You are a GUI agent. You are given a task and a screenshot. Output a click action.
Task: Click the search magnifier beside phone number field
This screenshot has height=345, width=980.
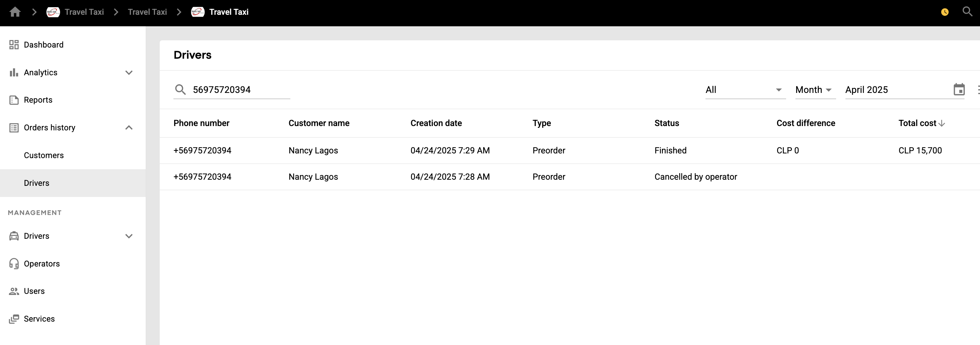click(180, 90)
